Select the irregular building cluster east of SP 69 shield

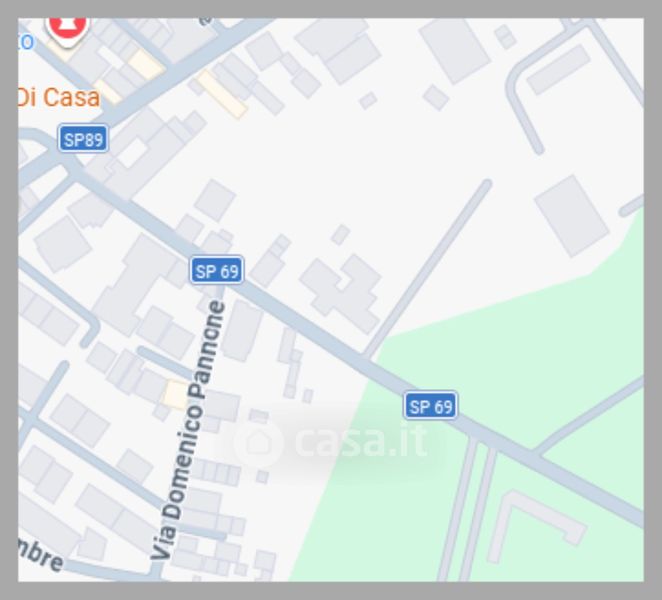(x=342, y=292)
